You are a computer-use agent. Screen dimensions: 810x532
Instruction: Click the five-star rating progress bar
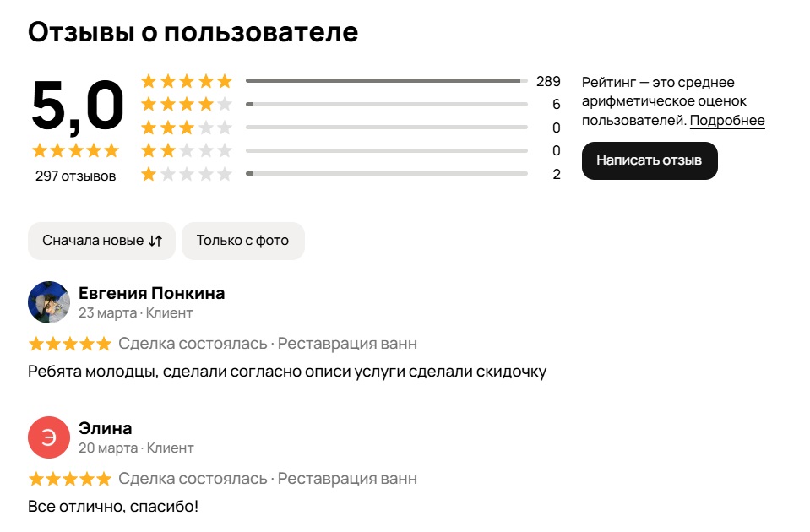[x=386, y=81]
